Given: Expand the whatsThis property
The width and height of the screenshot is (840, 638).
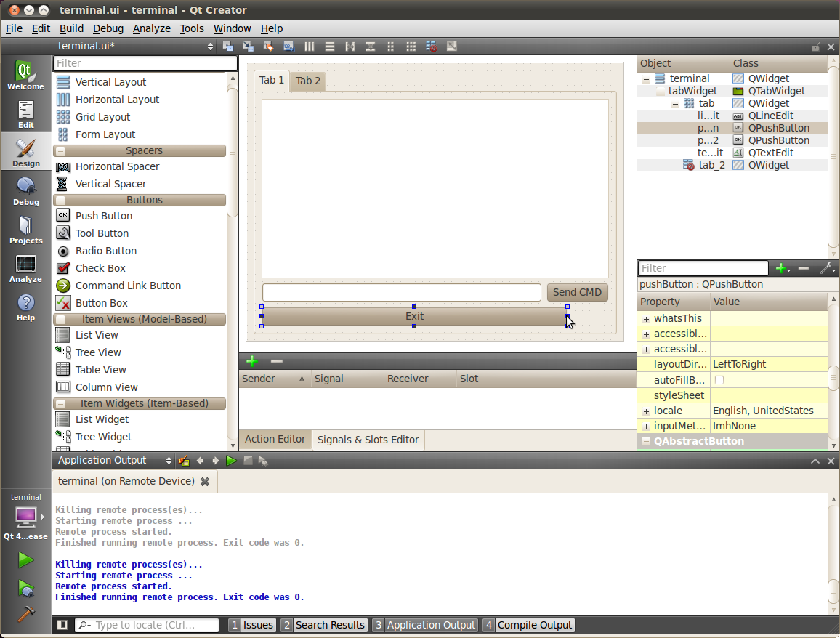Looking at the screenshot, I should [x=646, y=319].
